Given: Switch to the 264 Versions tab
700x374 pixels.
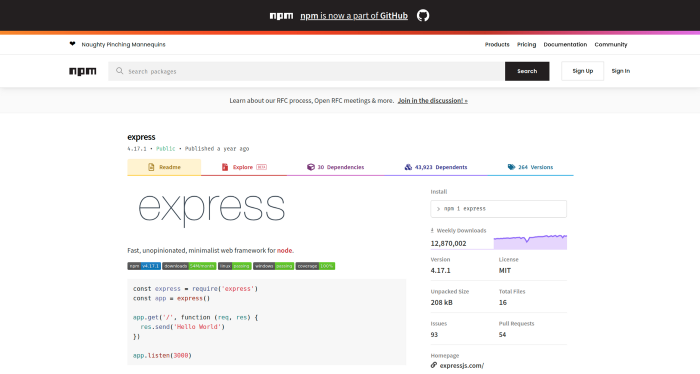Looking at the screenshot, I should 530,167.
